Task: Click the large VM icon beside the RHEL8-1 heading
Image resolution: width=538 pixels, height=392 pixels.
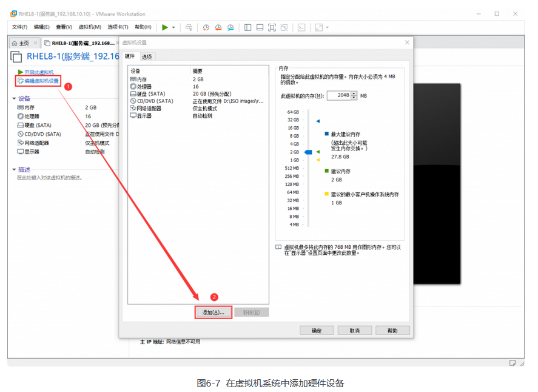Action: (x=16, y=56)
